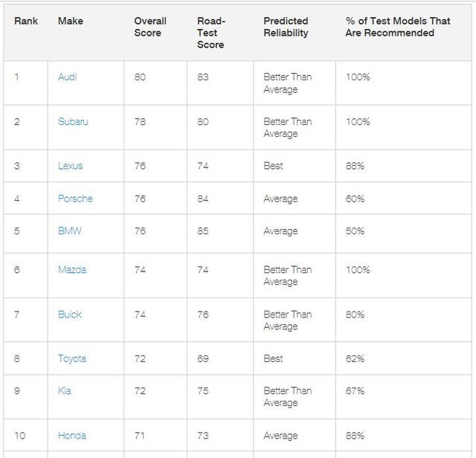Click the Rank column header
Image resolution: width=476 pixels, height=458 pixels.
pyautogui.click(x=26, y=21)
